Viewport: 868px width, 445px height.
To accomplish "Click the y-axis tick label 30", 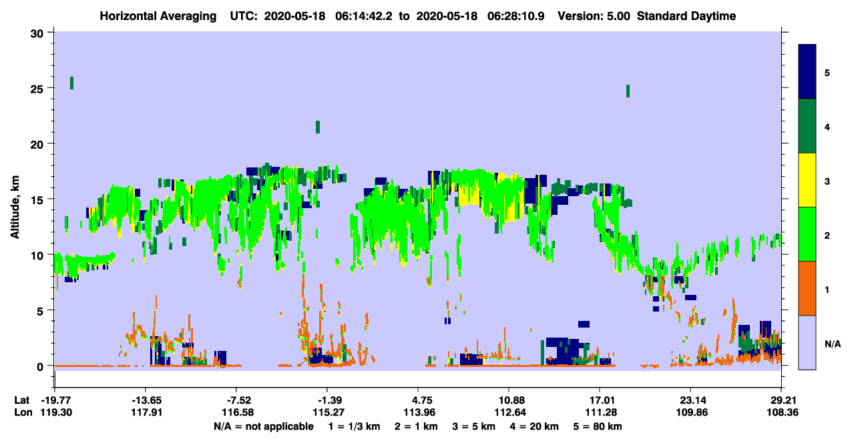I will pyautogui.click(x=38, y=33).
